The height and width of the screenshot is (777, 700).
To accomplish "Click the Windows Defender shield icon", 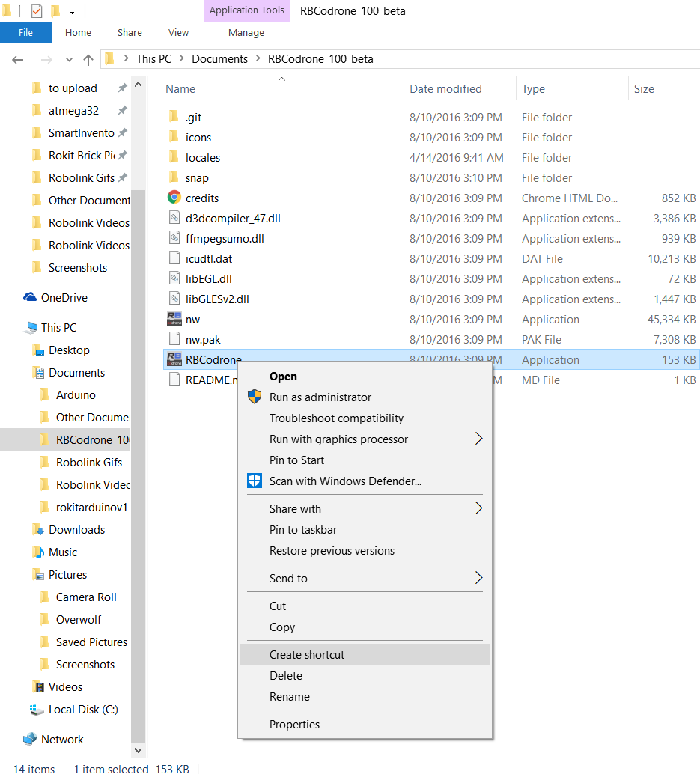I will point(255,481).
